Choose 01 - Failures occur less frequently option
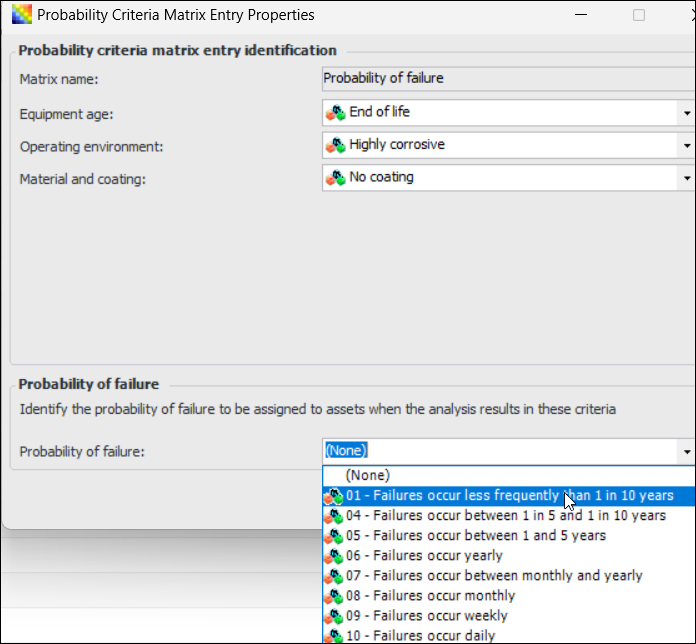Viewport: 696px width, 644px height. point(509,496)
